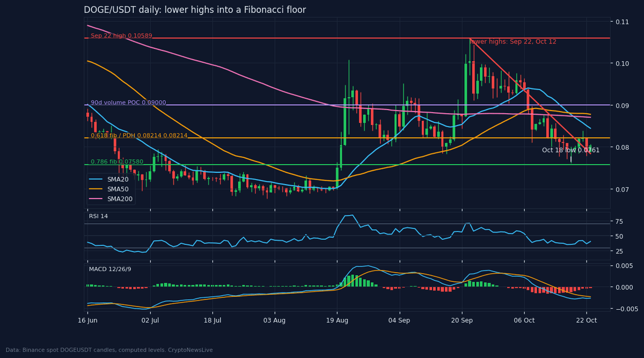This screenshot has width=644, height=358.
Task: Click the '04 Sep' date axis label
Action: point(400,320)
